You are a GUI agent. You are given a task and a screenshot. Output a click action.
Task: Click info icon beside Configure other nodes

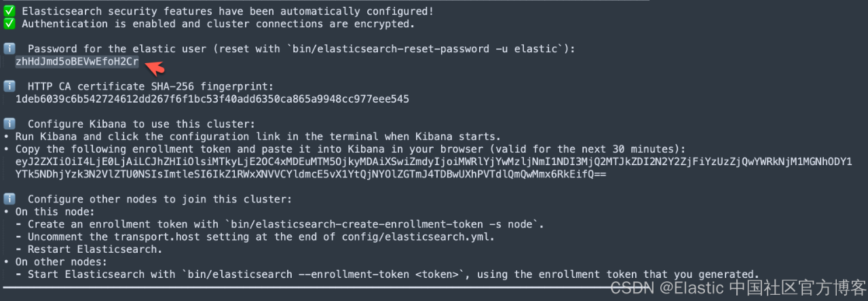[x=10, y=199]
